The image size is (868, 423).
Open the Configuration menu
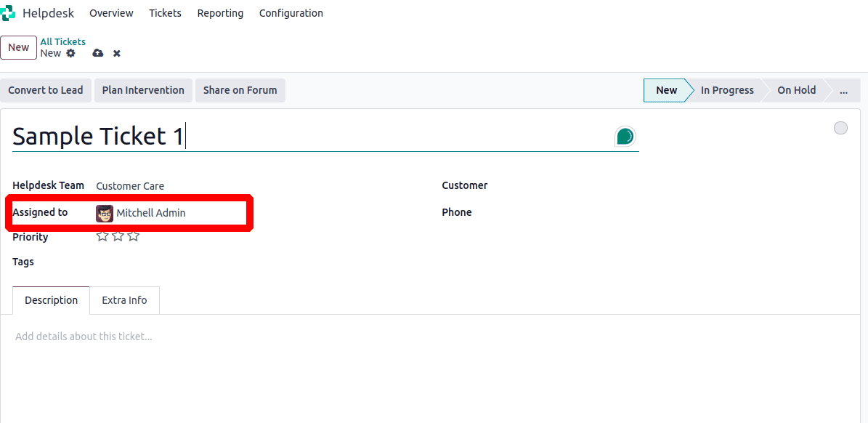pos(291,13)
